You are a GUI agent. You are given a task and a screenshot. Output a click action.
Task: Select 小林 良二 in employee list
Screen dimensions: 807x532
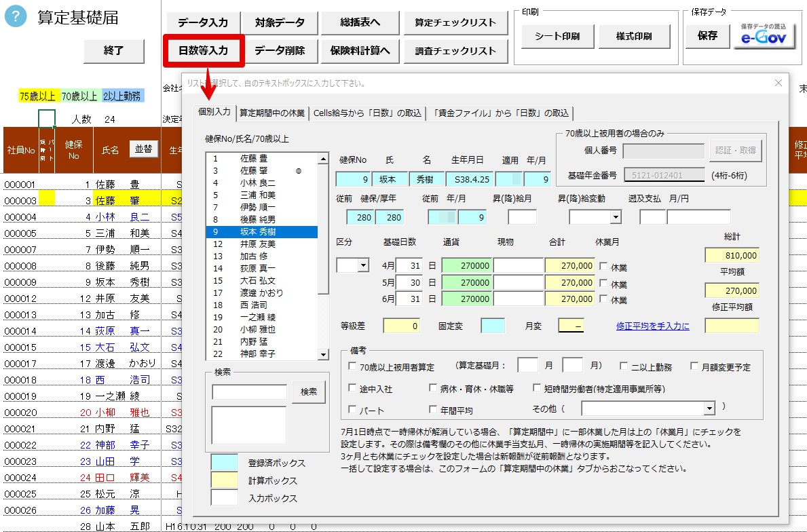(261, 183)
